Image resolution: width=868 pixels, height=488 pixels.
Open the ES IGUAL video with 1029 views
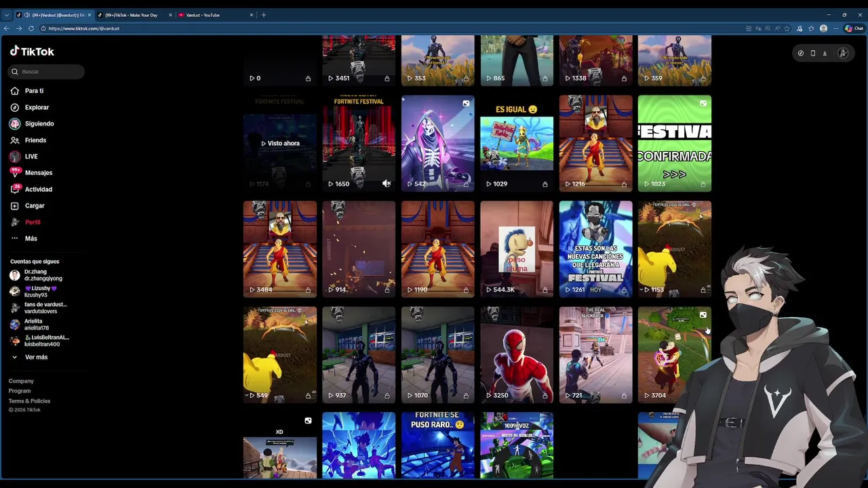tap(517, 143)
